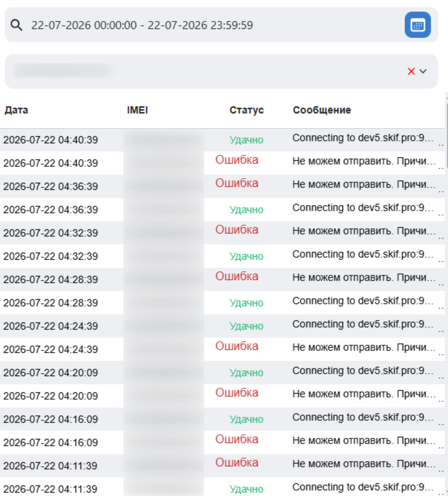Open Connecting to dev5.skif.pro message at 04:40:39
Screen dimensions: 448x496
[363, 138]
